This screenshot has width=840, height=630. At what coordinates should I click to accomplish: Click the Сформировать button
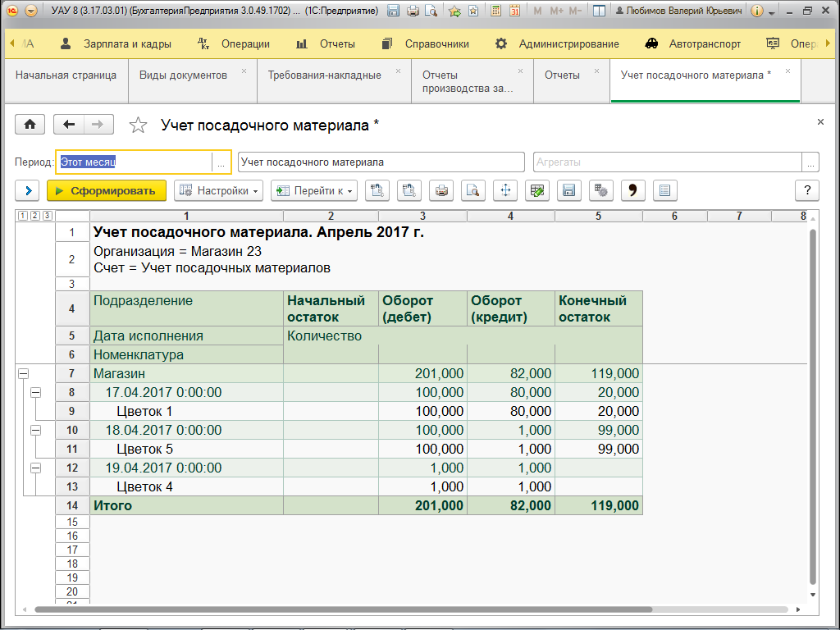[107, 190]
